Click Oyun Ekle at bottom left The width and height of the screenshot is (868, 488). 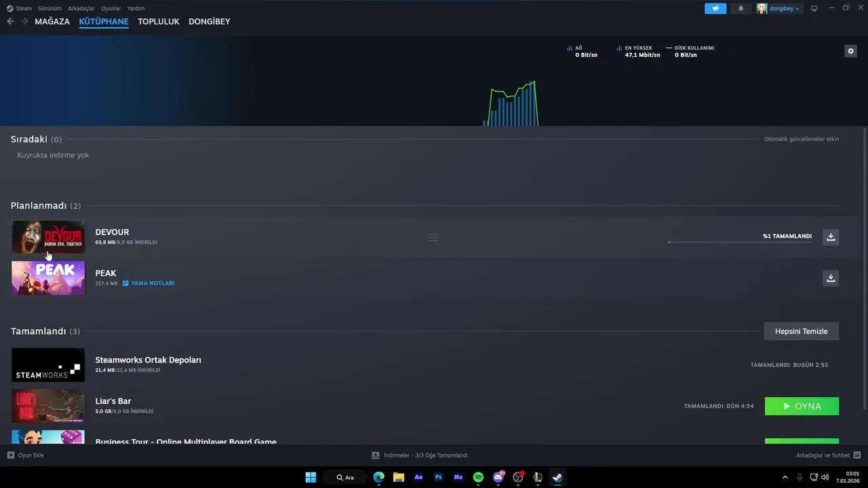point(26,455)
